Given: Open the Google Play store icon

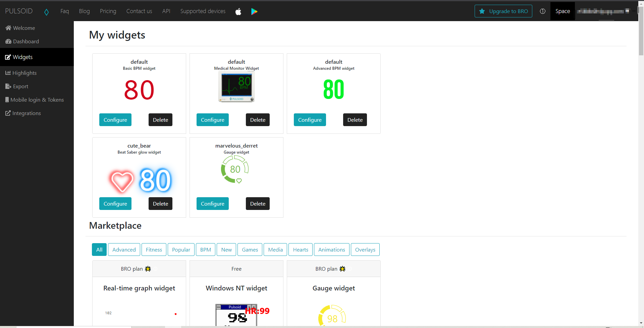Looking at the screenshot, I should pos(254,11).
